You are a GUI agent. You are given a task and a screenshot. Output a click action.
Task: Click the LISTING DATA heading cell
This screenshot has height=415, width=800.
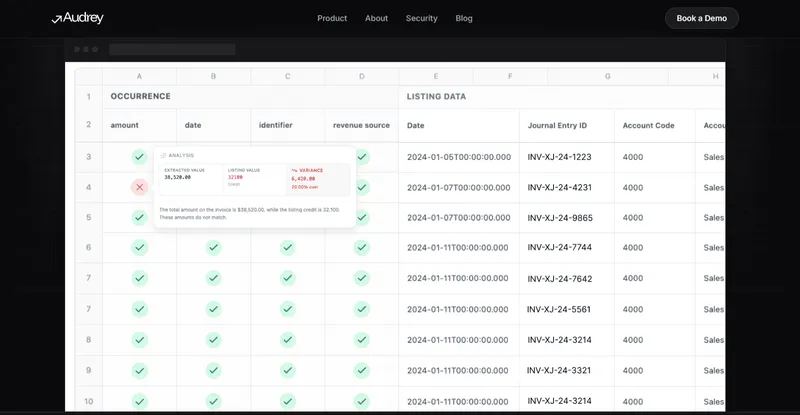562,96
